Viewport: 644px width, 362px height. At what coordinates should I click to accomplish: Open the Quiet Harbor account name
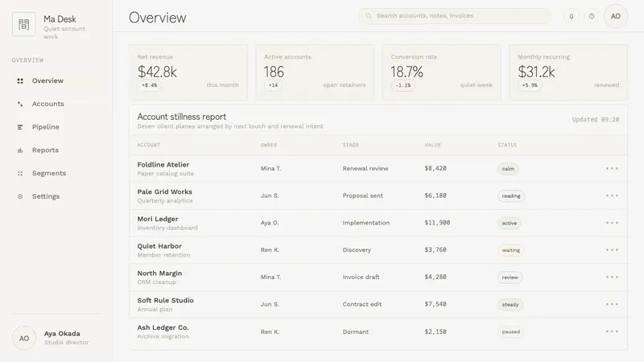159,246
